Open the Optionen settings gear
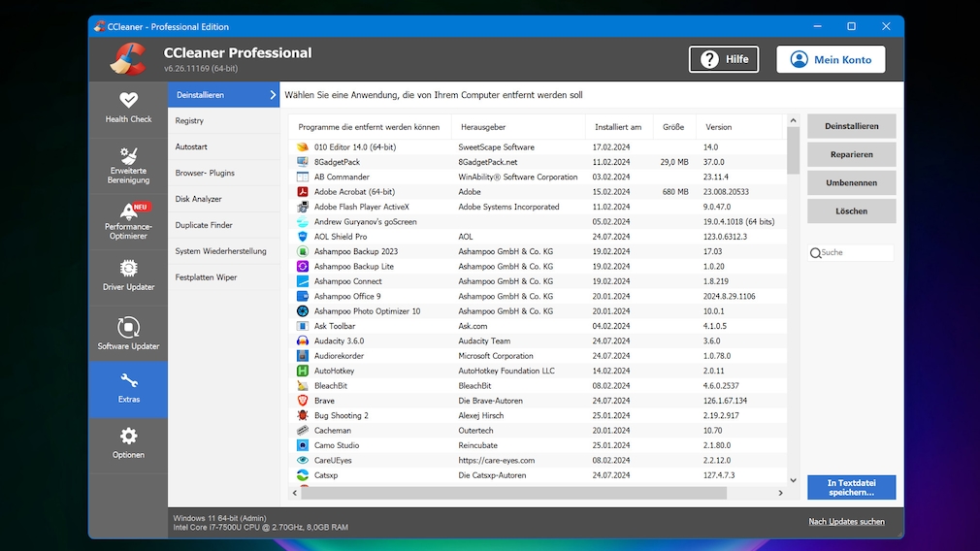This screenshot has height=551, width=980. click(x=128, y=443)
